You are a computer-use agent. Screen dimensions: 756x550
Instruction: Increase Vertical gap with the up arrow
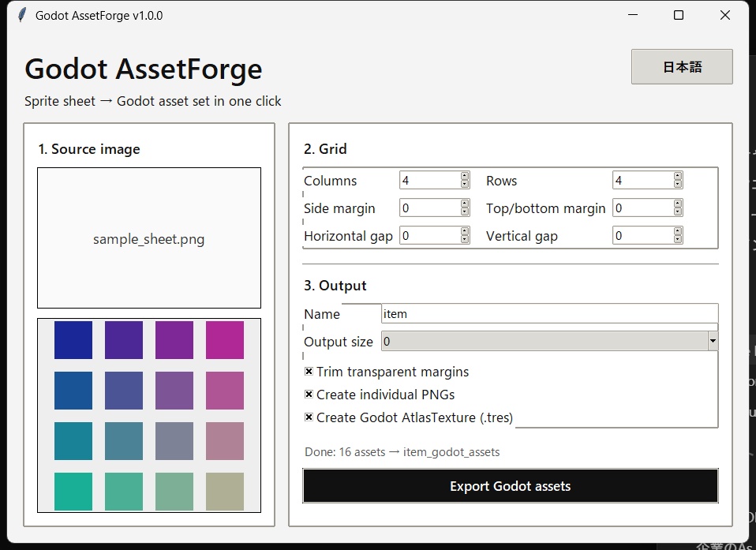point(678,231)
